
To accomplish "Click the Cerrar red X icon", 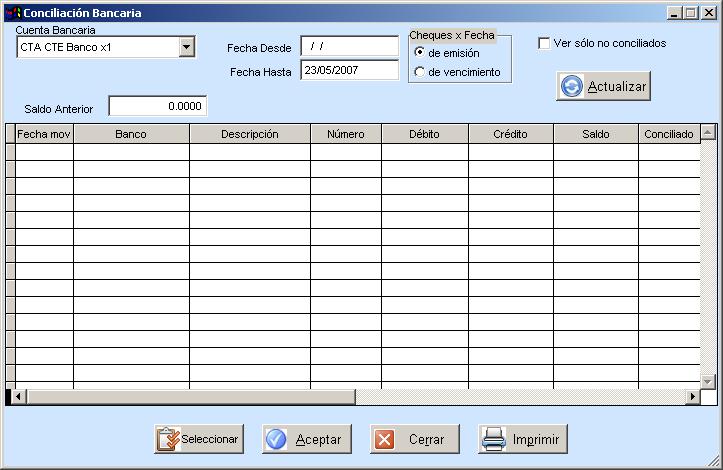I will click(x=384, y=439).
